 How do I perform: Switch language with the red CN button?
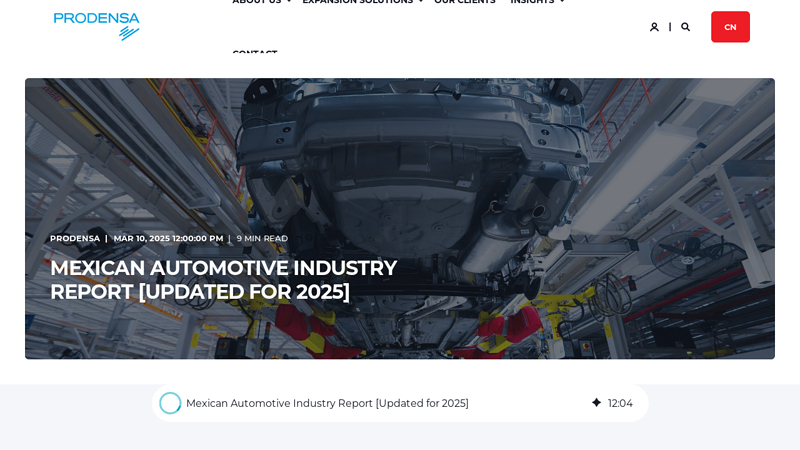730,27
